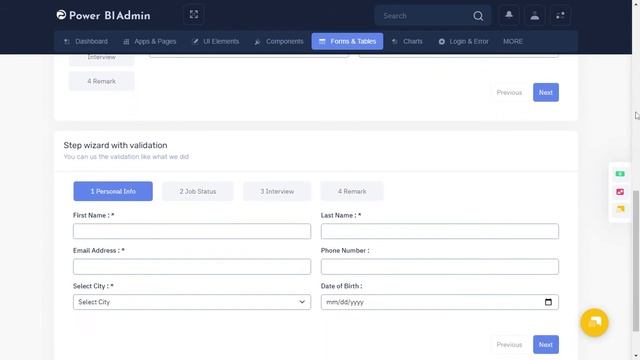Click the Last Name input field
Viewport: 640px width, 360px height.
(440, 231)
